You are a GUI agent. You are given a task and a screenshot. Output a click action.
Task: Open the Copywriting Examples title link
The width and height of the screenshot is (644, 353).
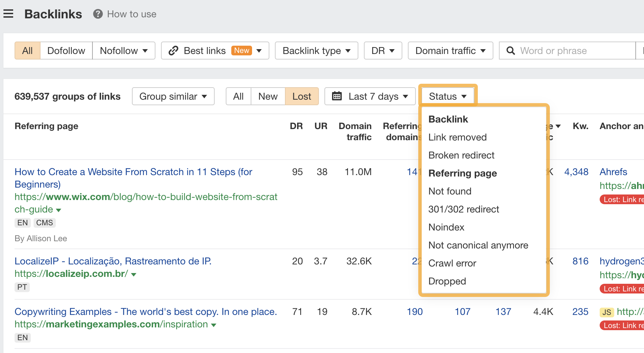point(146,312)
